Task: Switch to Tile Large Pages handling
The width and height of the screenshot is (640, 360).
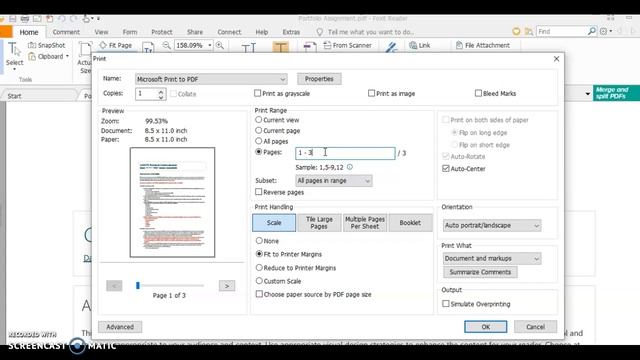Action: point(319,223)
